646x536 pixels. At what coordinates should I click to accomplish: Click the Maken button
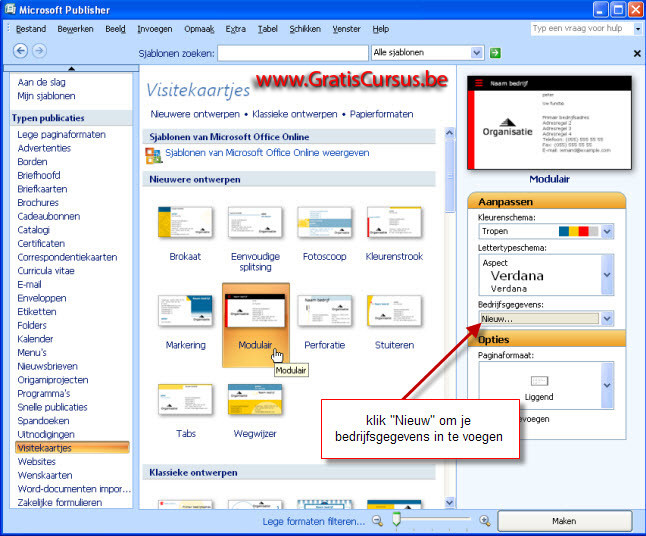click(x=564, y=521)
